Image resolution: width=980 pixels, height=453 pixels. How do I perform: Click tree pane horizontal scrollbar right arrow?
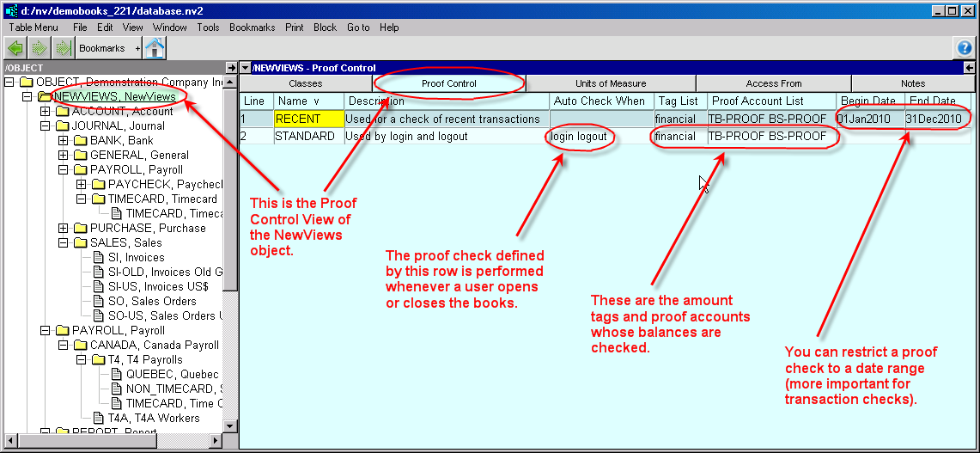216,440
